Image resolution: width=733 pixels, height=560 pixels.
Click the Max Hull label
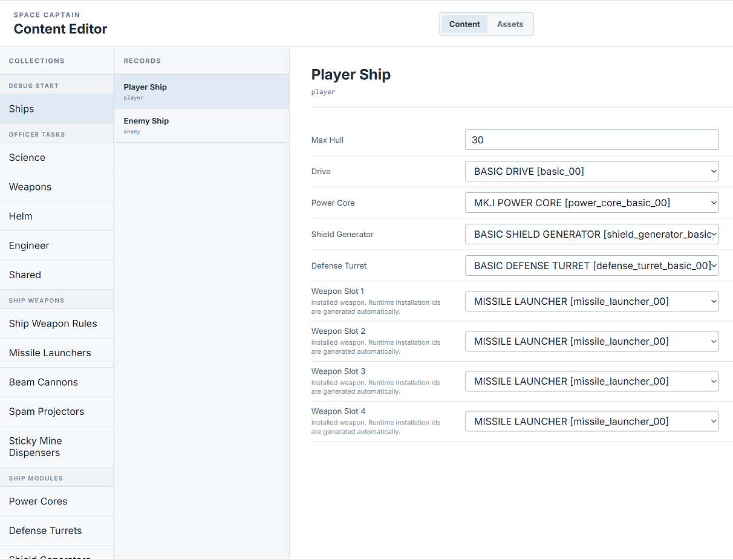327,140
